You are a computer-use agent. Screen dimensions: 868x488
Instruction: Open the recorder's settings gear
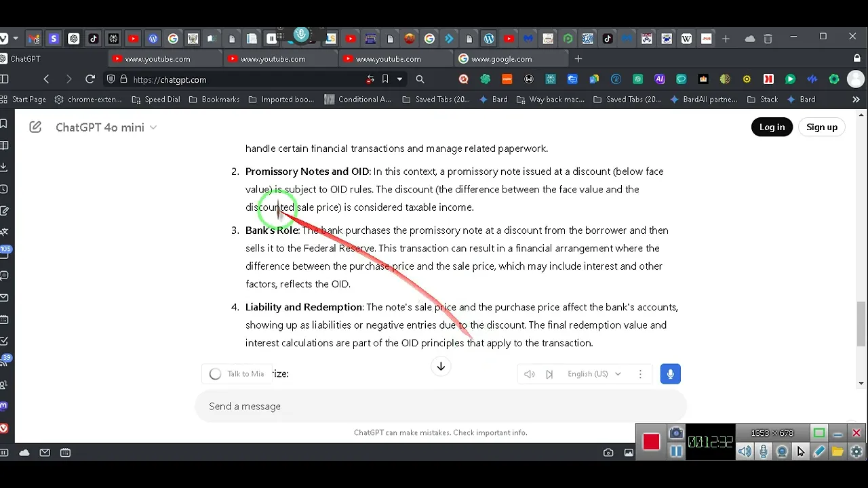pyautogui.click(x=856, y=451)
